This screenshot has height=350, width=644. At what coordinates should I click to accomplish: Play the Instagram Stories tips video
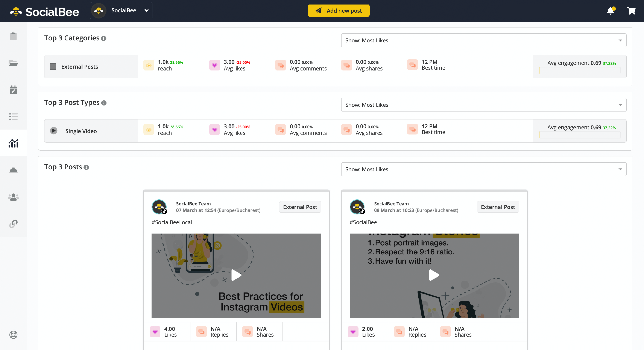[434, 275]
